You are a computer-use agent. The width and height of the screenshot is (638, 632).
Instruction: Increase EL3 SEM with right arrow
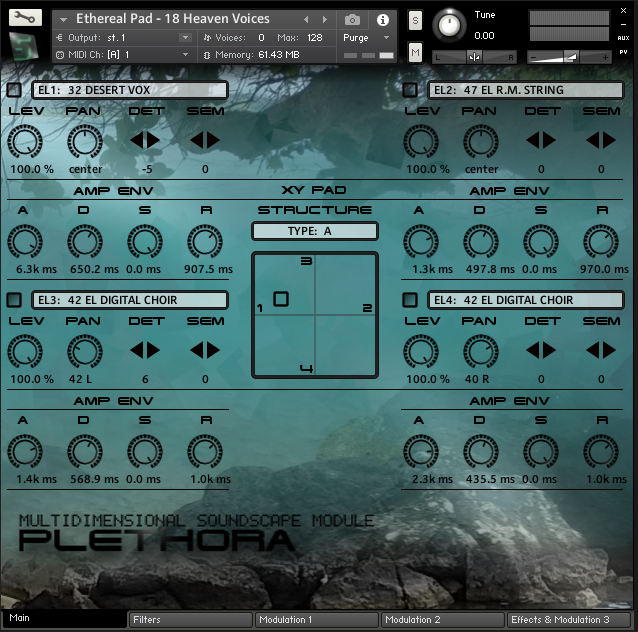(213, 350)
